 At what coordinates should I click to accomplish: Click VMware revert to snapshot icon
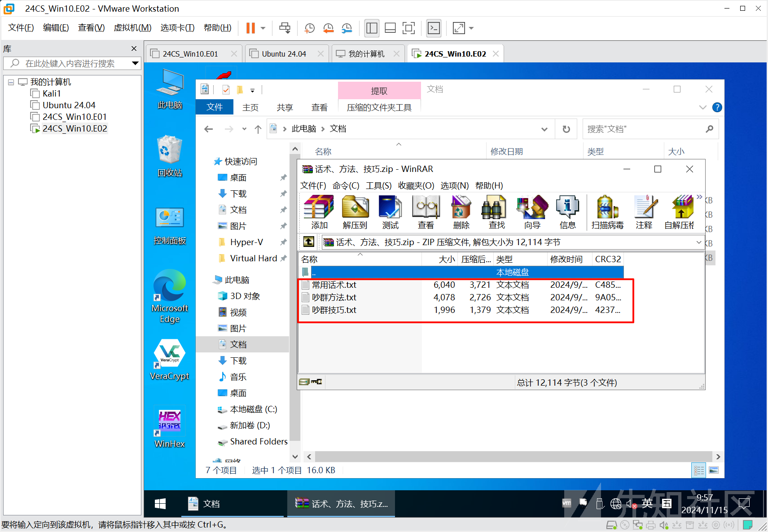(328, 28)
